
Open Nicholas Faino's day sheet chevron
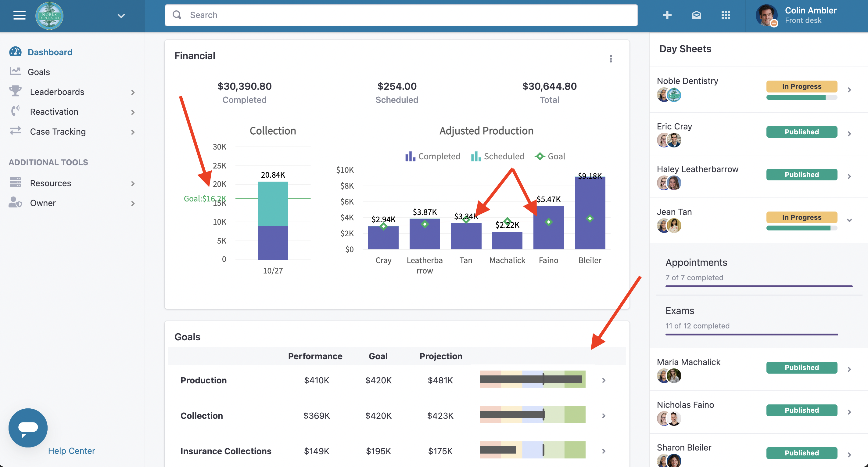(x=849, y=412)
